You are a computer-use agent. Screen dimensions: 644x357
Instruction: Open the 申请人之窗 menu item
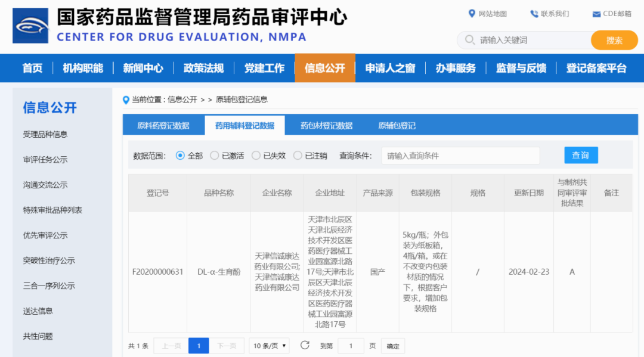pyautogui.click(x=389, y=68)
